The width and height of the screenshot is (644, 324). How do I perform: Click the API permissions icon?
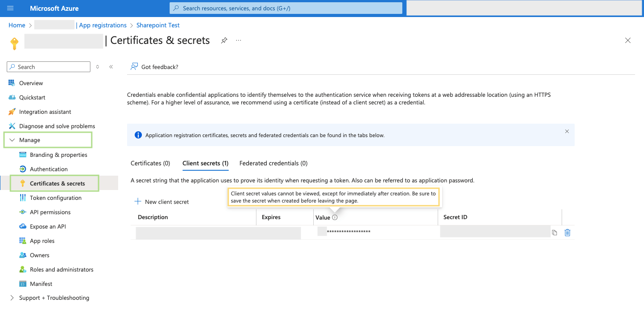23,212
